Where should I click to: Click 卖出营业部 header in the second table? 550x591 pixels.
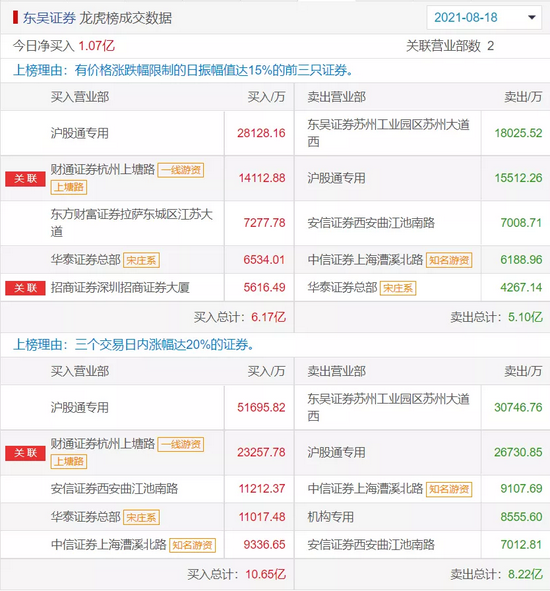click(336, 372)
